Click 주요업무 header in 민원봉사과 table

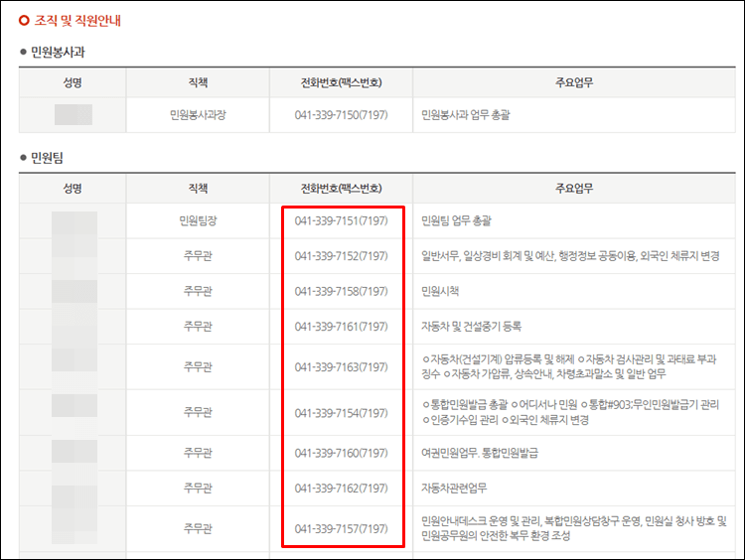click(x=574, y=82)
